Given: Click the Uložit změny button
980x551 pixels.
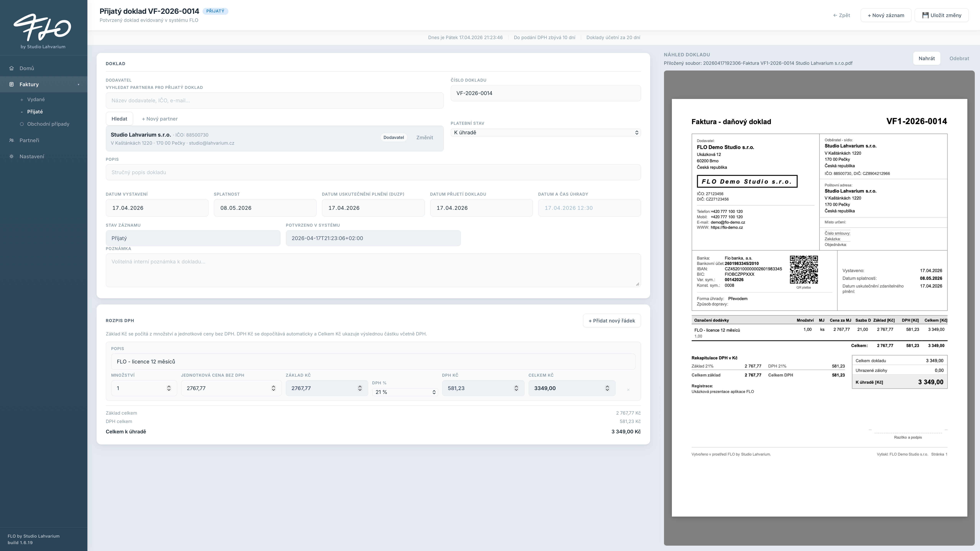Looking at the screenshot, I should pyautogui.click(x=941, y=15).
